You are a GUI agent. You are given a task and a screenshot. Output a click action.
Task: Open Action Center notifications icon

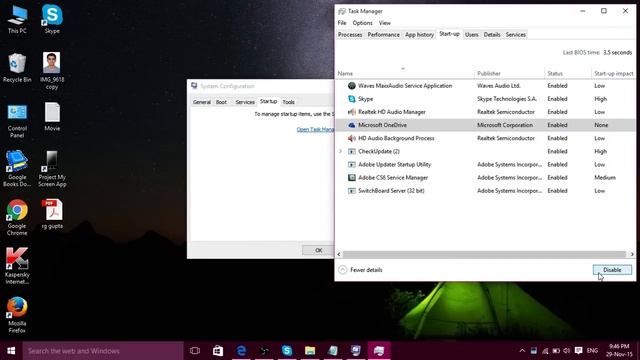578,351
